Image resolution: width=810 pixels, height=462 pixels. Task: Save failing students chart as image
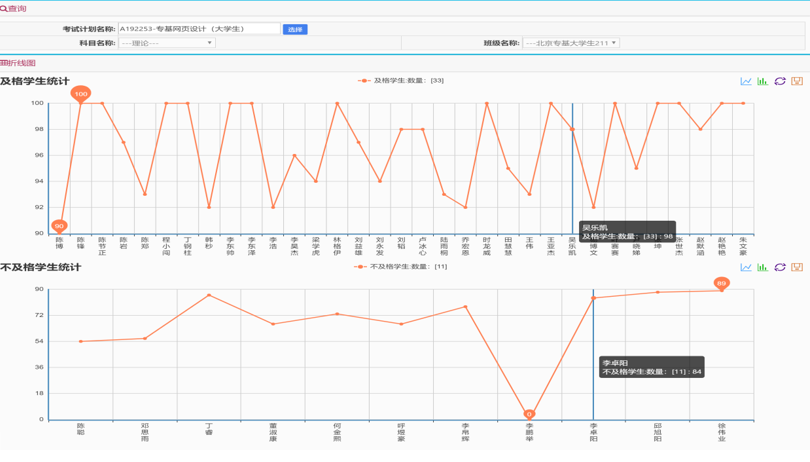pos(797,267)
